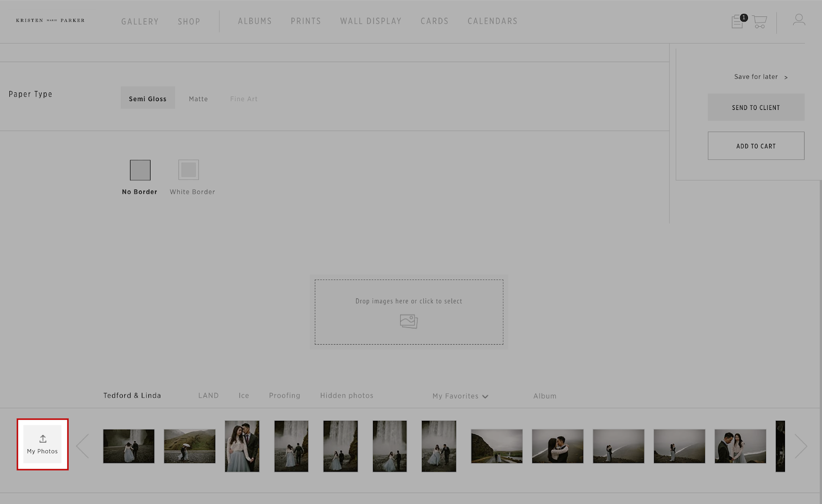Open the Albums menu item
Viewport: 822px width, 504px height.
point(255,21)
